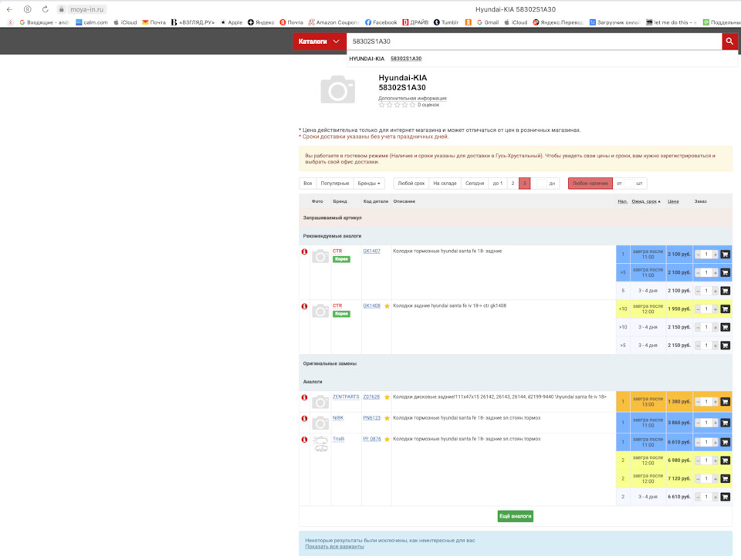Screen dimensions: 741x560
Task: Go back with the browser back arrow
Action: pyautogui.click(x=9, y=9)
